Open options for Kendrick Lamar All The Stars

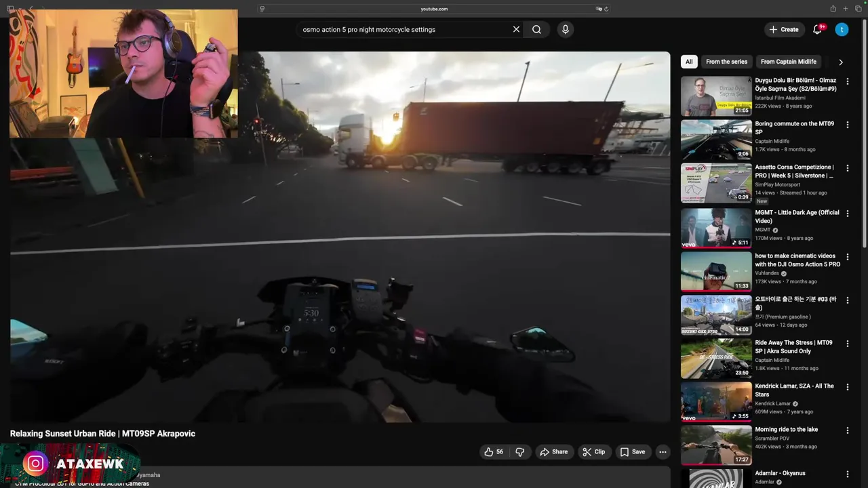[x=847, y=387]
